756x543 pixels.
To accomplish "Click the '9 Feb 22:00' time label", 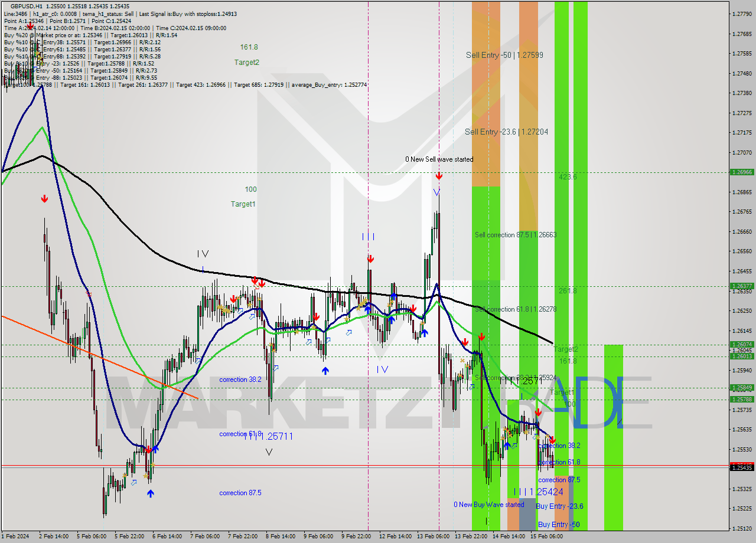I will [356, 537].
